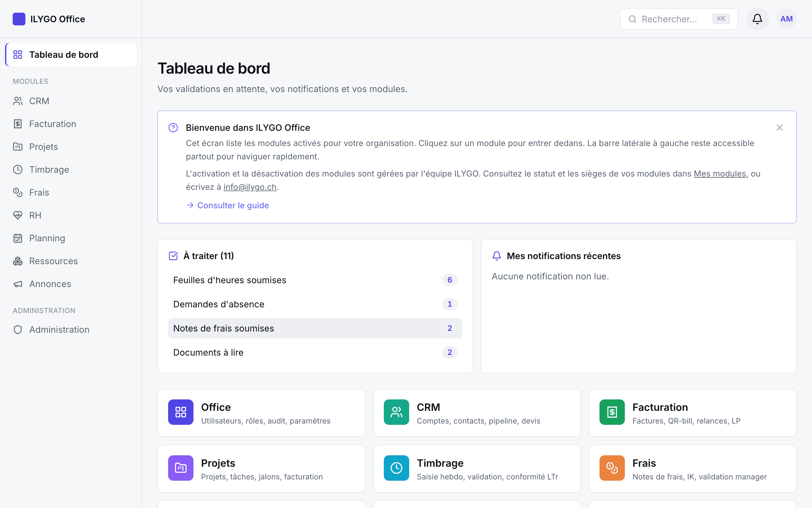The height and width of the screenshot is (508, 812).
Task: Click the search magnifier icon
Action: coord(632,19)
